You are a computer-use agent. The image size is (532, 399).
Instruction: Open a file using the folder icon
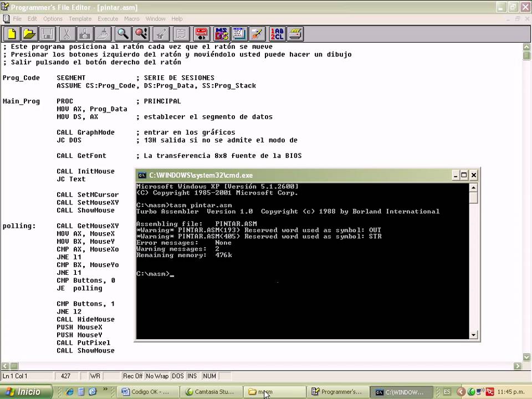[29, 34]
